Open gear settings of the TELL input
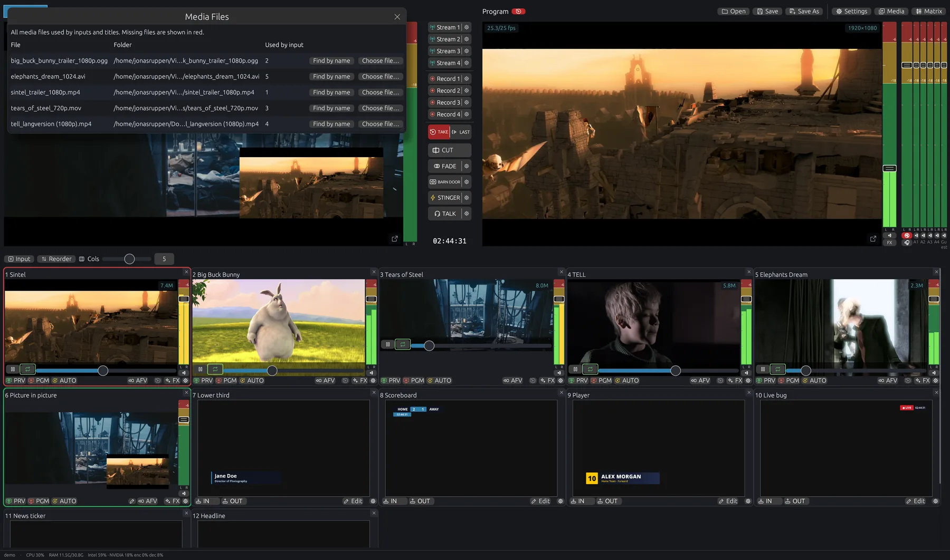The image size is (950, 560). click(748, 381)
